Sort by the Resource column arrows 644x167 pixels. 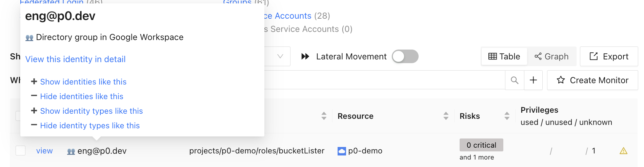pyautogui.click(x=446, y=116)
